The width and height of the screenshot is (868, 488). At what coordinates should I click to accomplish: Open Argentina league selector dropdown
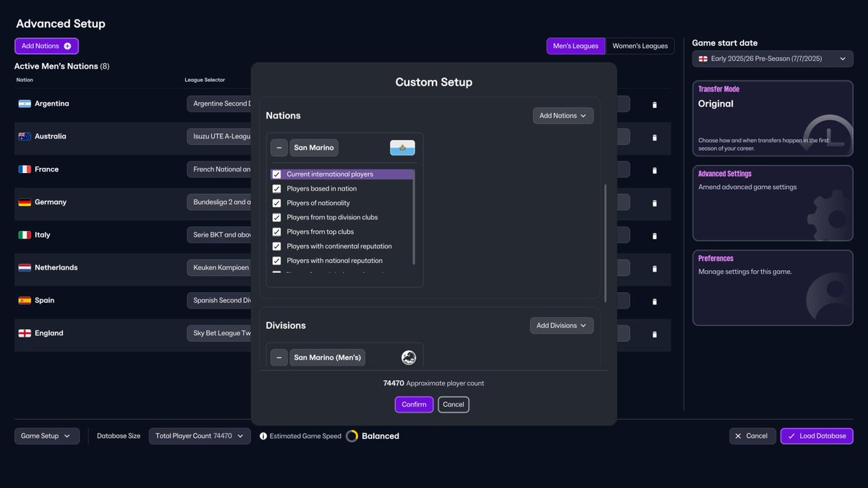click(x=219, y=104)
